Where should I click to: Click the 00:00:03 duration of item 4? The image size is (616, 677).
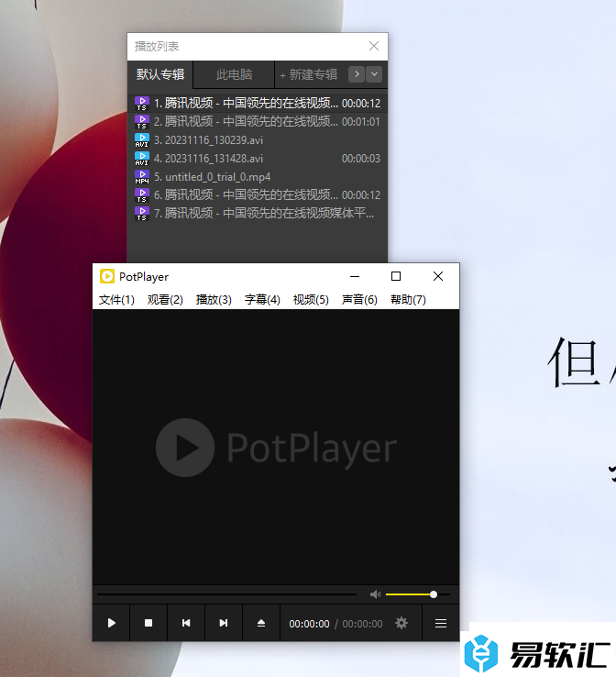pyautogui.click(x=361, y=159)
